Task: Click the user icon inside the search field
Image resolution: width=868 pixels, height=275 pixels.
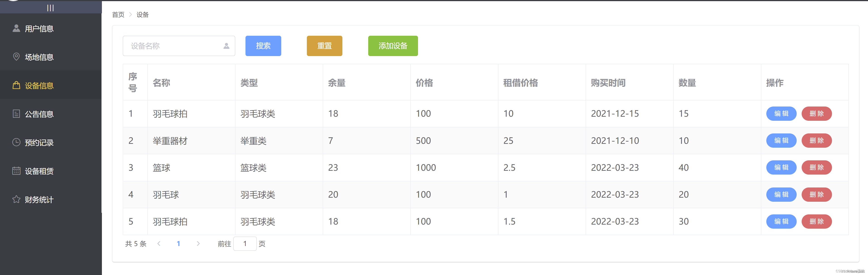Action: tap(226, 46)
